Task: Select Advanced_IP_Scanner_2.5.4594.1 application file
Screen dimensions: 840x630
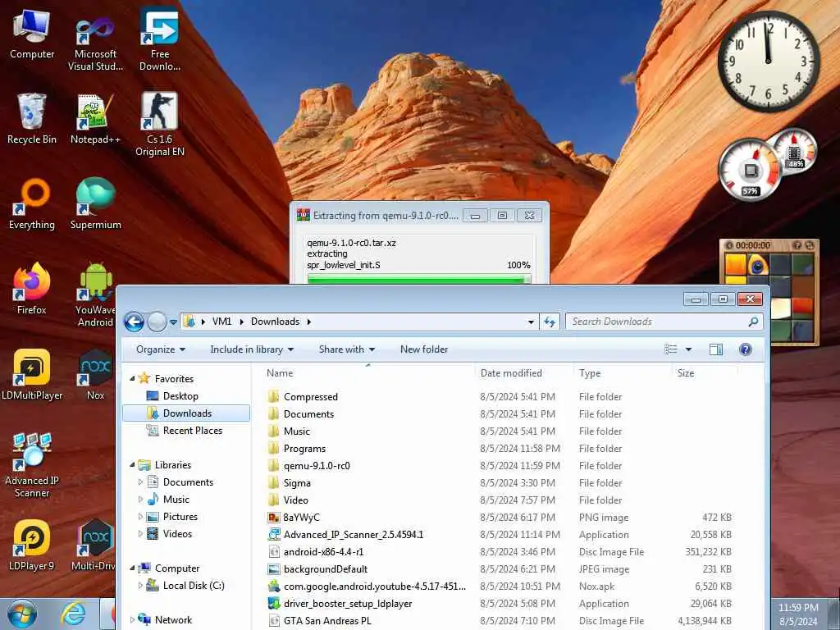Action: 354,535
